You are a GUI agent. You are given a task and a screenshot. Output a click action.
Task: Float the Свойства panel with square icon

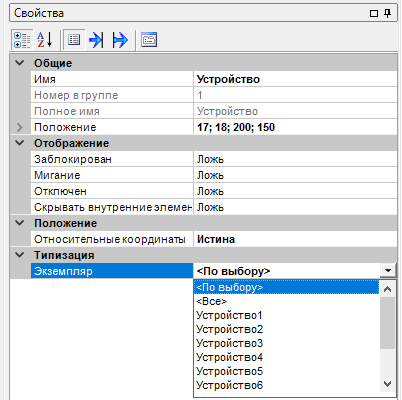tap(374, 13)
